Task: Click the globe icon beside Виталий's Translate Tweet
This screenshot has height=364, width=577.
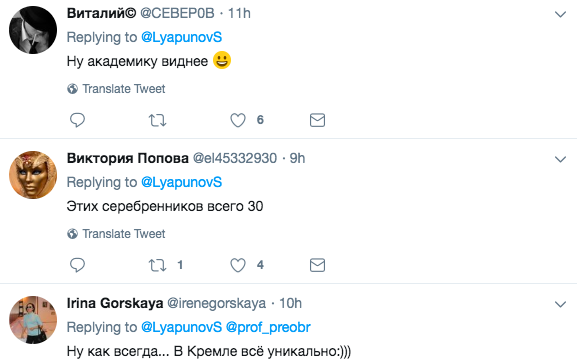Action: 72,89
